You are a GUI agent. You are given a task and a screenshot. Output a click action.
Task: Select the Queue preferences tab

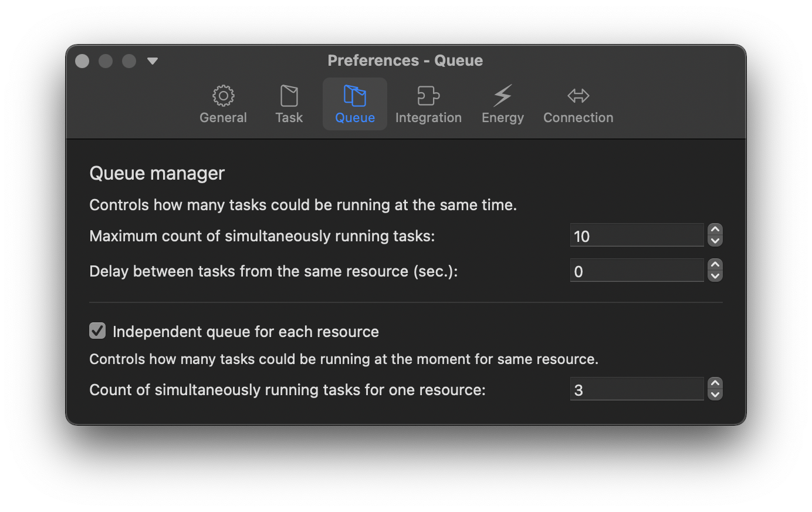click(354, 96)
